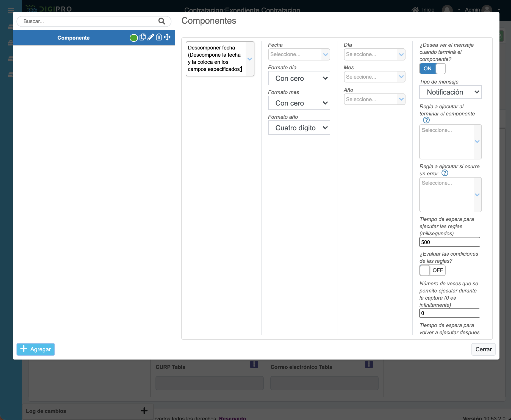Click the copy icon on Componente row

(x=142, y=37)
